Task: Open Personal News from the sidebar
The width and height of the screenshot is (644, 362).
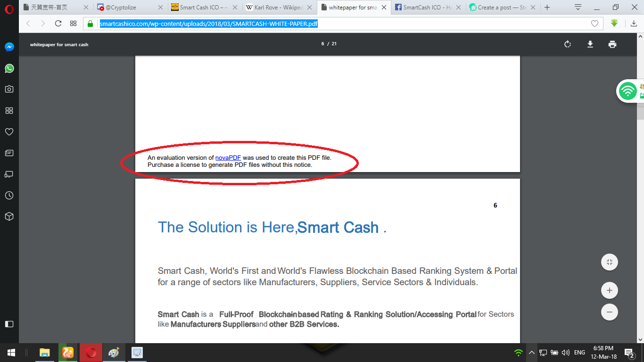Action: click(x=9, y=153)
